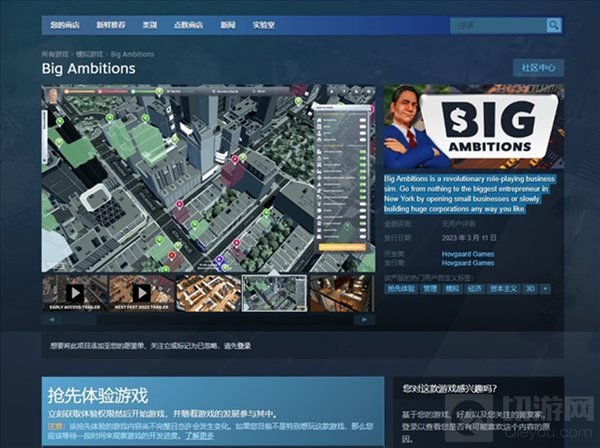Open the 实验室 labs tab
Image resolution: width=600 pixels, height=448 pixels.
coord(264,25)
